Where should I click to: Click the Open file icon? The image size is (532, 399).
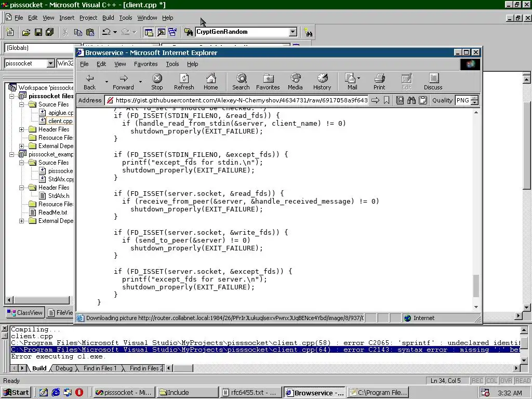26,32
